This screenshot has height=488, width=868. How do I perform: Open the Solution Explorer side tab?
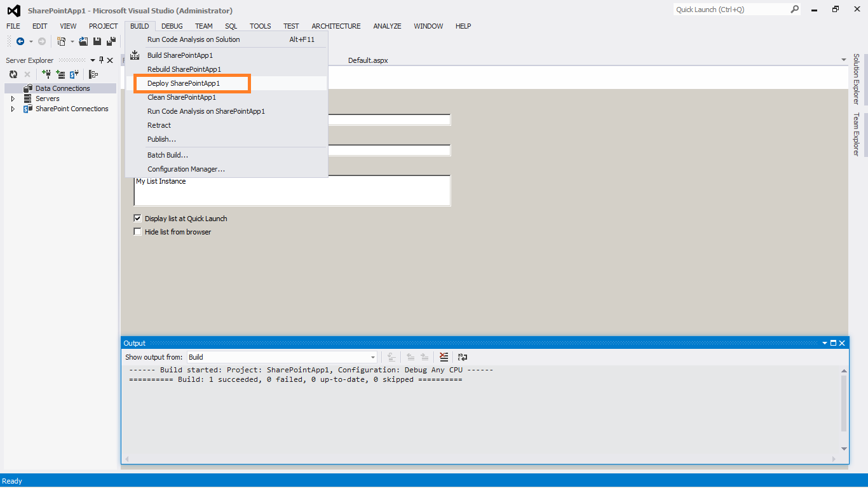pos(857,79)
